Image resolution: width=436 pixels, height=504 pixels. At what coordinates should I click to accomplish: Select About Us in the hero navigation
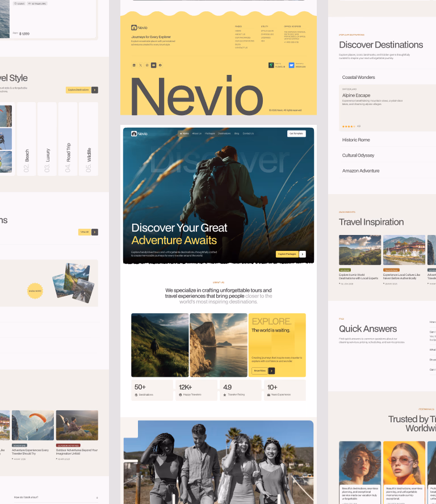(x=197, y=133)
